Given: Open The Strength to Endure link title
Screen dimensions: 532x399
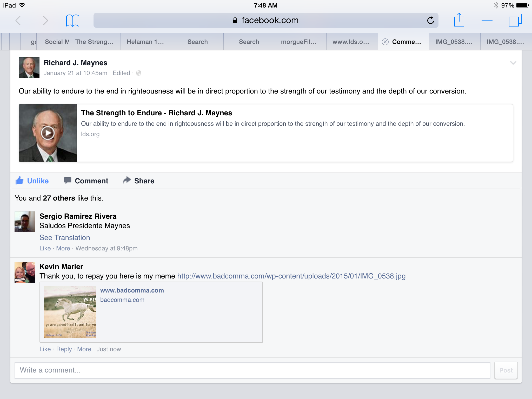Looking at the screenshot, I should (156, 113).
